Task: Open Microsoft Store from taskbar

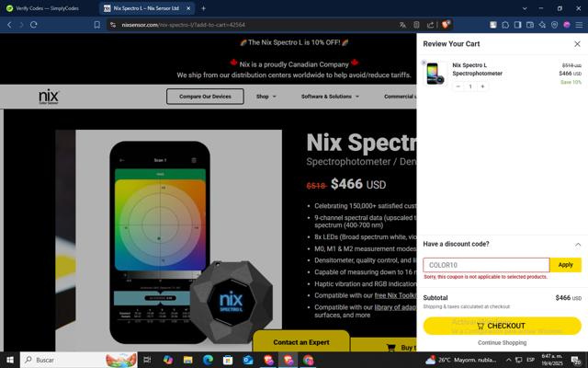Action: tap(228, 360)
